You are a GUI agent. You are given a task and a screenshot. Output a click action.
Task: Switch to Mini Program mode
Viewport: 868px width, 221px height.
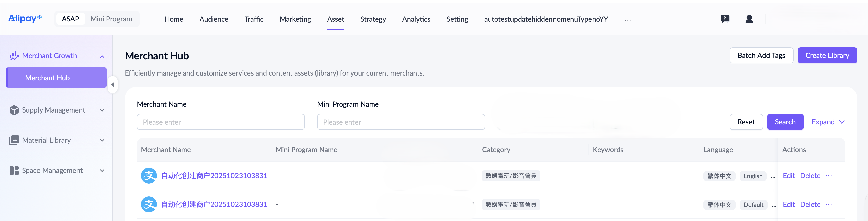(111, 19)
